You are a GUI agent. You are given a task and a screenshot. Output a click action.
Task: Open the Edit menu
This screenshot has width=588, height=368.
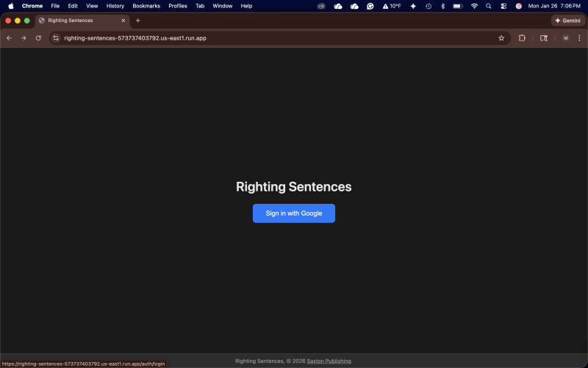click(x=73, y=6)
